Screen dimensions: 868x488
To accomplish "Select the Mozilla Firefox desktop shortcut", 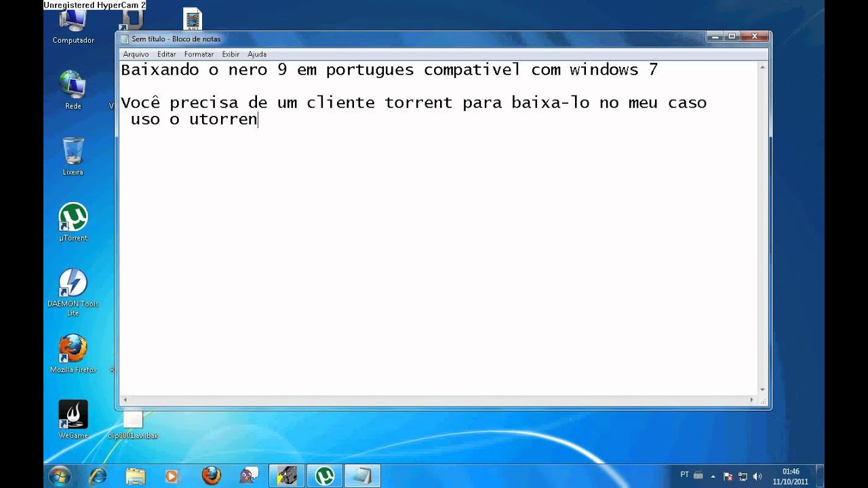I will (x=73, y=354).
